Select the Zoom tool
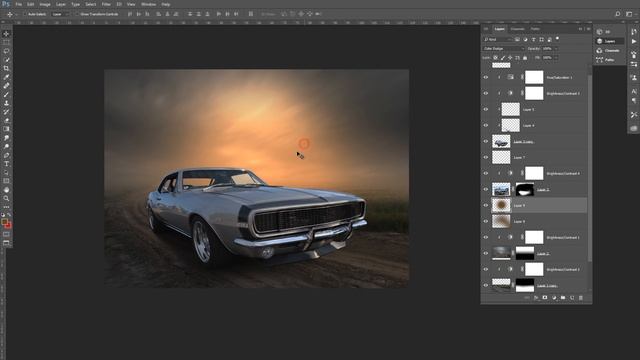 point(6,198)
